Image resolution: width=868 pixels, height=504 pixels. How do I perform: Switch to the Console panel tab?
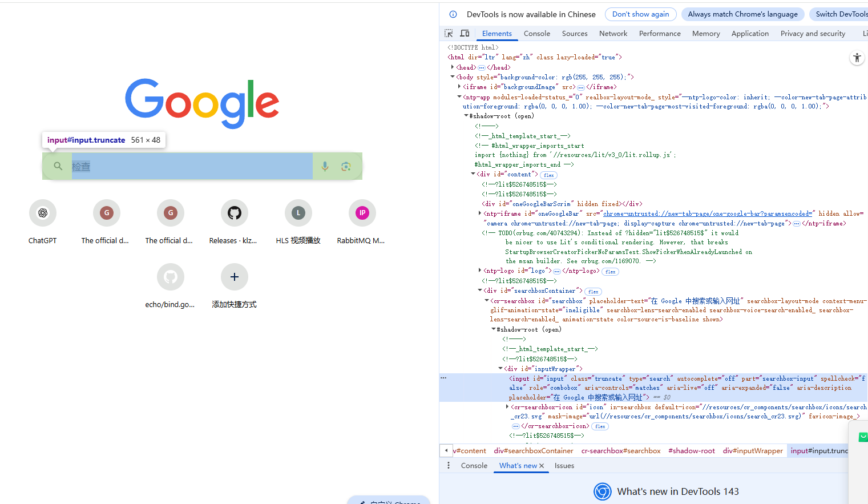click(537, 34)
